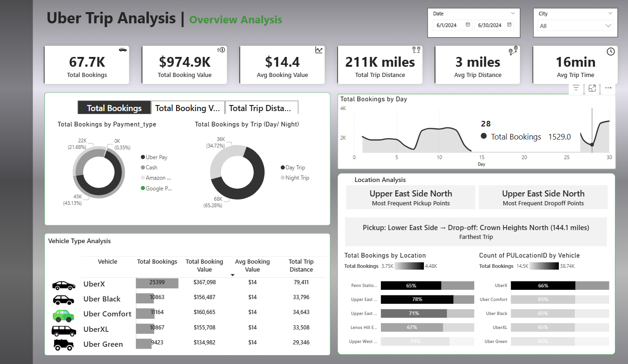Click the clock icon on Avg Trip Time card
The image size is (628, 364).
coord(611,52)
